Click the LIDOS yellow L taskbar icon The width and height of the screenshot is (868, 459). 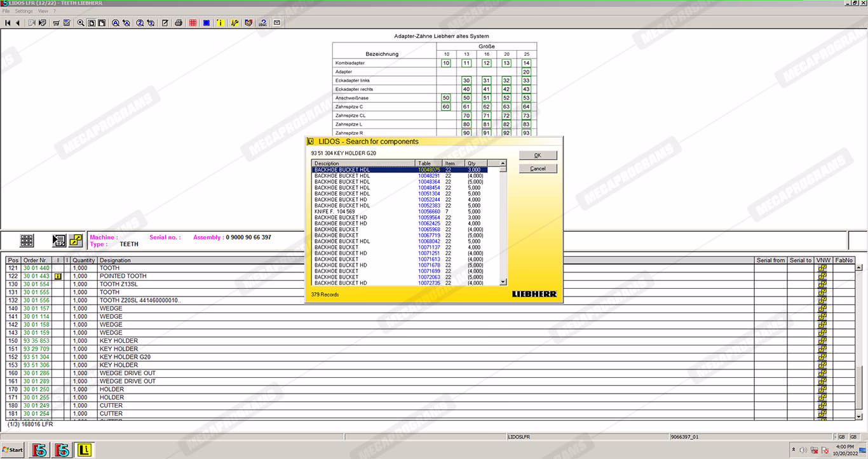[83, 450]
